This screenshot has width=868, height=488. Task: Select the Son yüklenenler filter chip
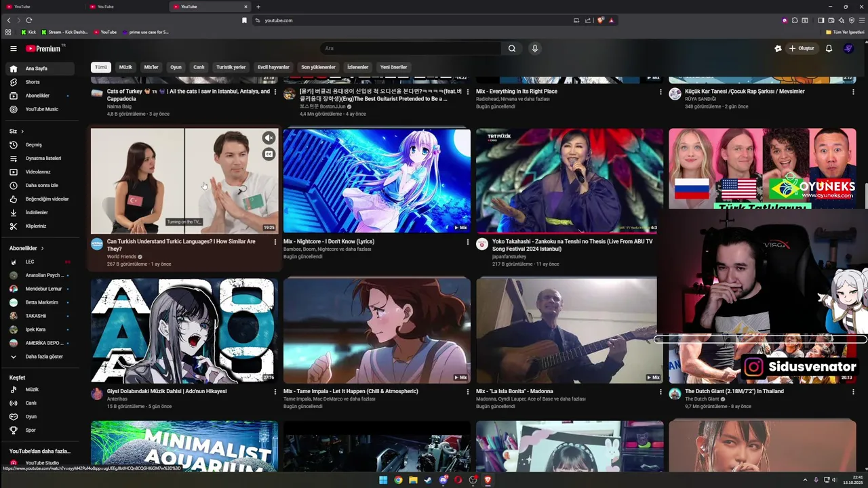coord(318,67)
